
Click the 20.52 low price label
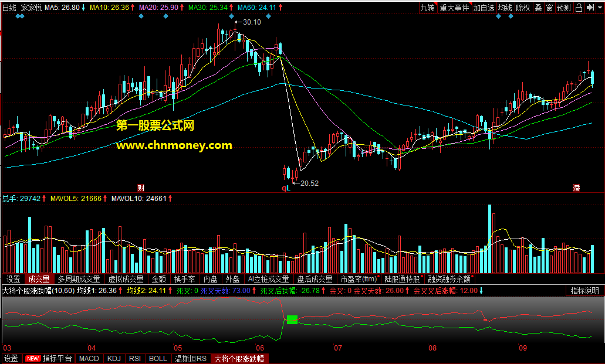pos(309,183)
